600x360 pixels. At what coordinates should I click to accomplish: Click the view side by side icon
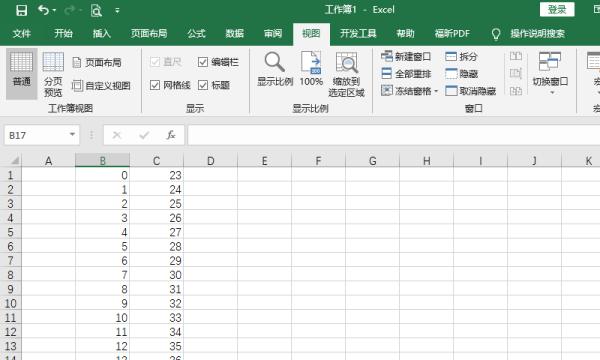pos(516,57)
